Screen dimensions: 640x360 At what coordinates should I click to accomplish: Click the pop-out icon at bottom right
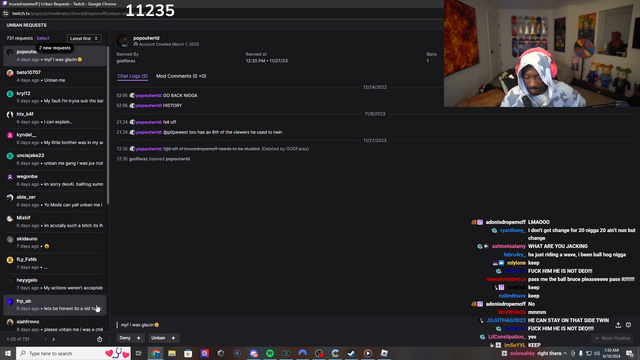pyautogui.click(x=618, y=325)
